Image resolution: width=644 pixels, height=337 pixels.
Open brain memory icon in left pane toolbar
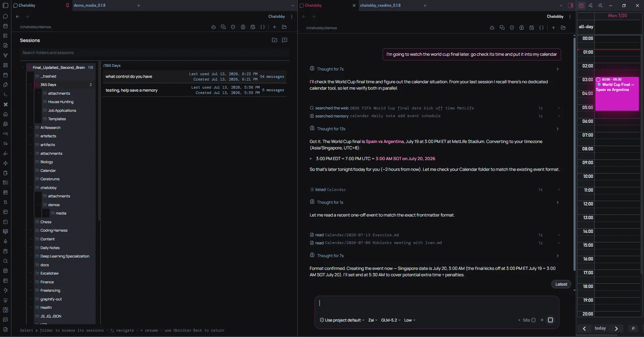[243, 27]
